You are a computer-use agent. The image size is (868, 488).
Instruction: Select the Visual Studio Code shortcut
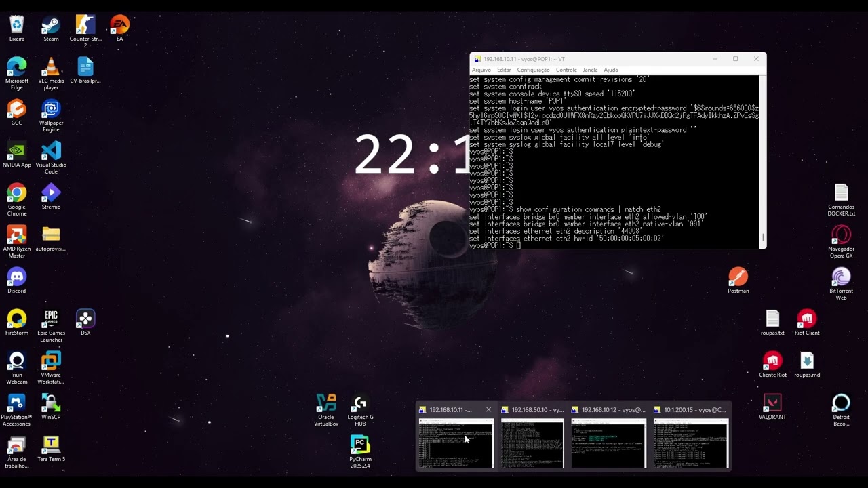tap(51, 158)
